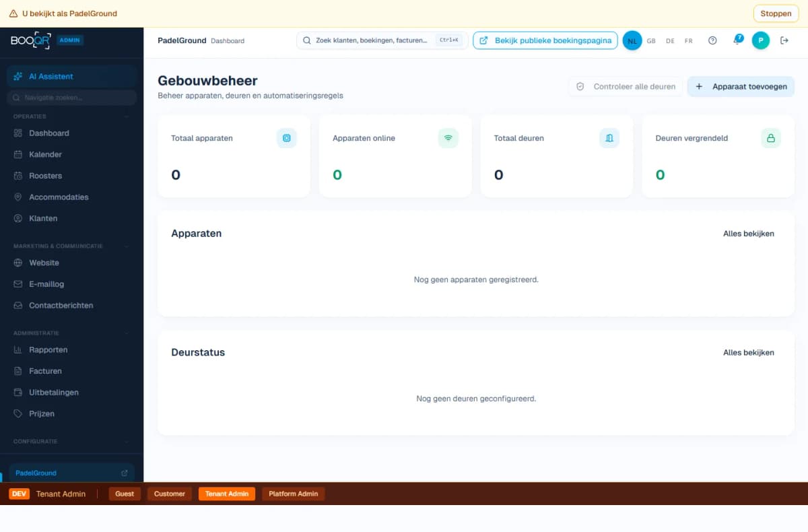Collapse the Administratie sidebar section
The image size is (808, 532).
point(127,333)
